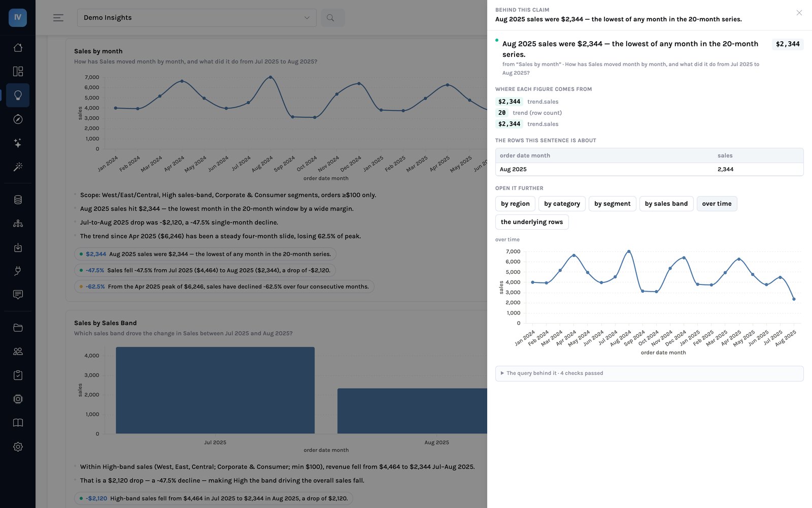Click the Aug 2025 data point in panel chart
The image size is (812, 508).
click(x=794, y=299)
